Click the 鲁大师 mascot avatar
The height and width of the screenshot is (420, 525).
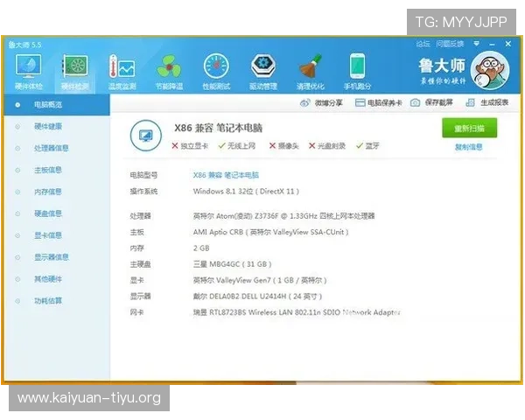click(490, 71)
